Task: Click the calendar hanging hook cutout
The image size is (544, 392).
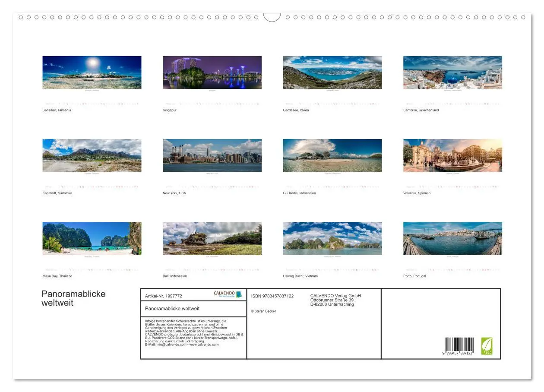Action: (x=272, y=17)
